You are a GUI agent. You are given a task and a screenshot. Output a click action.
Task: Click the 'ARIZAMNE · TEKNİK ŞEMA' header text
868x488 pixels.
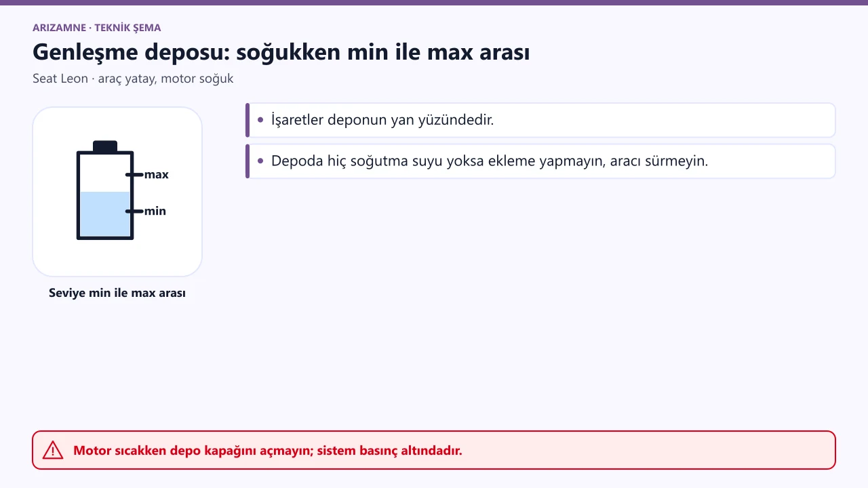click(97, 28)
